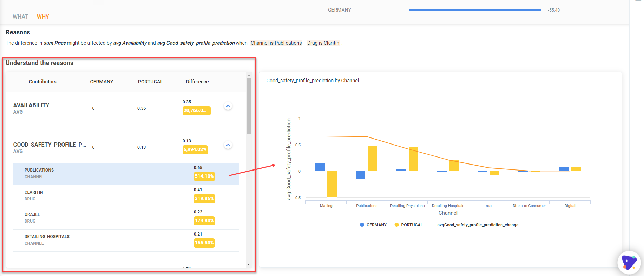Click the Portugal bar for Detailing-Physicians
Viewport: 644px width, 276px height.
point(413,159)
